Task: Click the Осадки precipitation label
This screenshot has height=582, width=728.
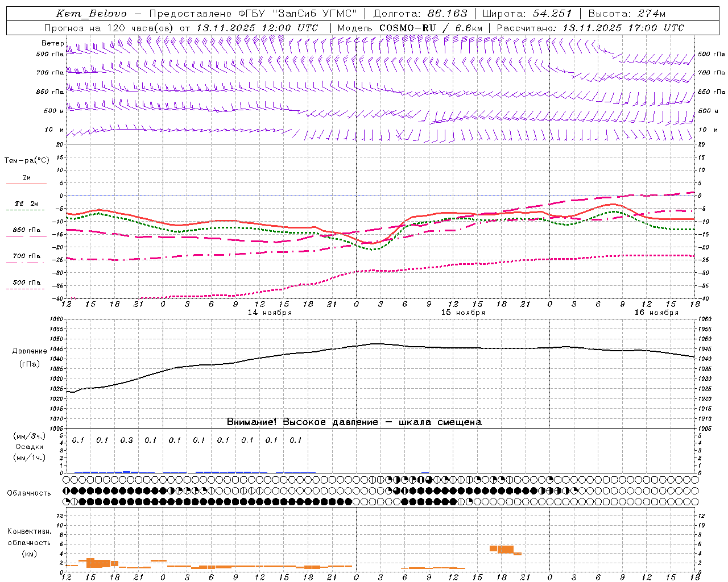Action: 30,447
